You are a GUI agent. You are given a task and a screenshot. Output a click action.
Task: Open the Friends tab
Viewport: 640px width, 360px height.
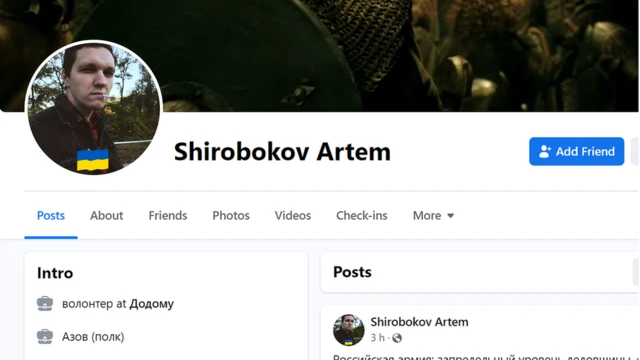(x=168, y=216)
